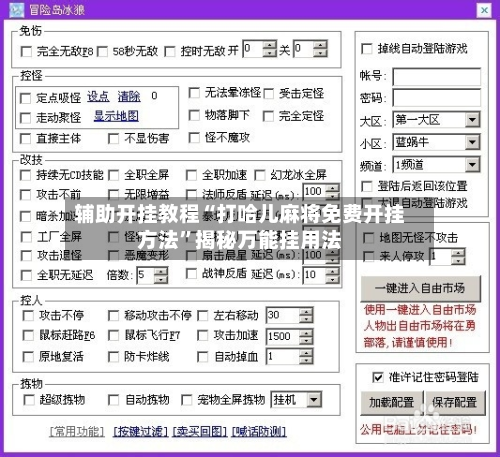Uncheck 准许记住密码登陆 checkbox
Image resolution: width=500 pixels, height=457 pixels.
[378, 378]
